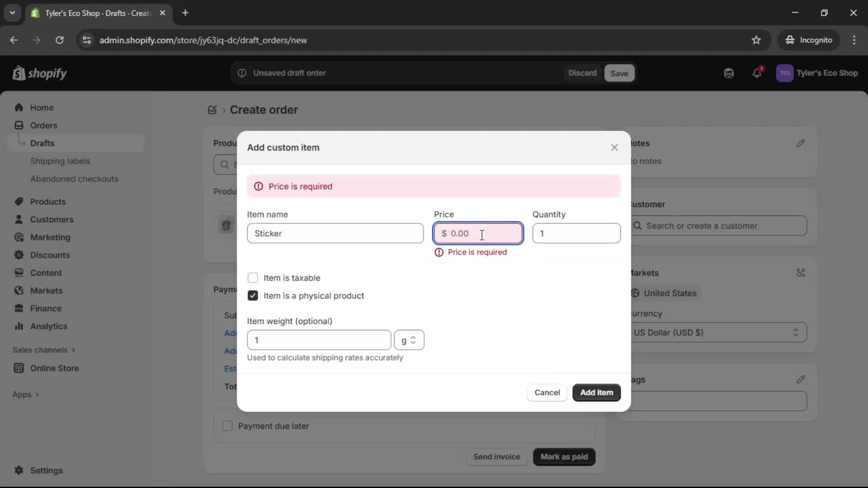Click the Markets settings icon in the panel
The width and height of the screenshot is (868, 488).
[800, 273]
